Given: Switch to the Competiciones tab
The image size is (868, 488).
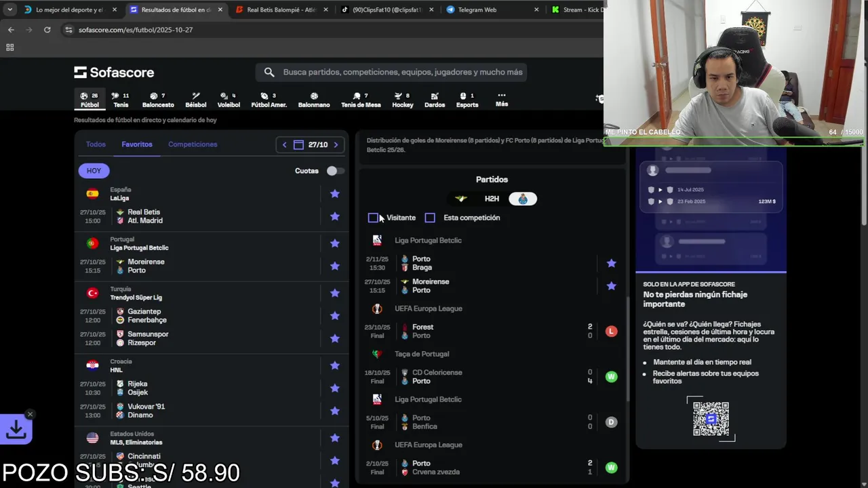Looking at the screenshot, I should tap(193, 144).
